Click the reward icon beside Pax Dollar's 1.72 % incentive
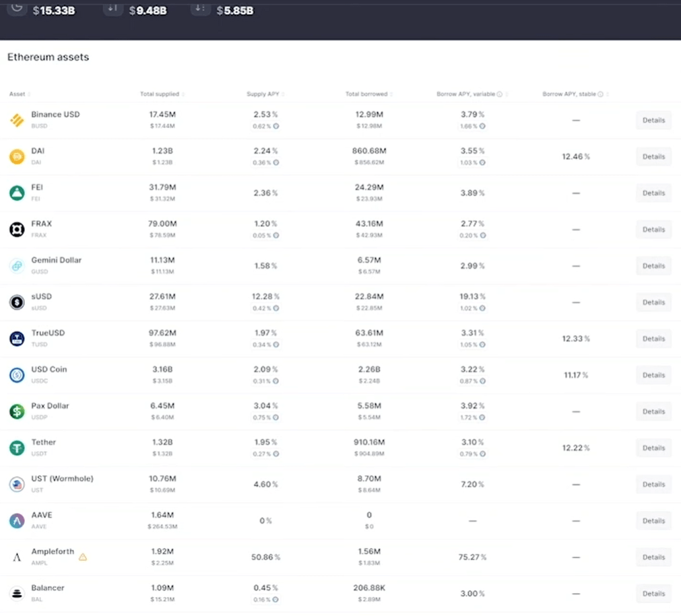The height and width of the screenshot is (616, 681). [x=482, y=417]
